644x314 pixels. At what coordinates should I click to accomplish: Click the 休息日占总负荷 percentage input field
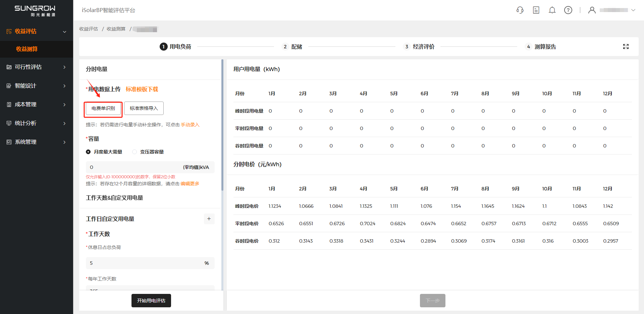click(x=144, y=263)
